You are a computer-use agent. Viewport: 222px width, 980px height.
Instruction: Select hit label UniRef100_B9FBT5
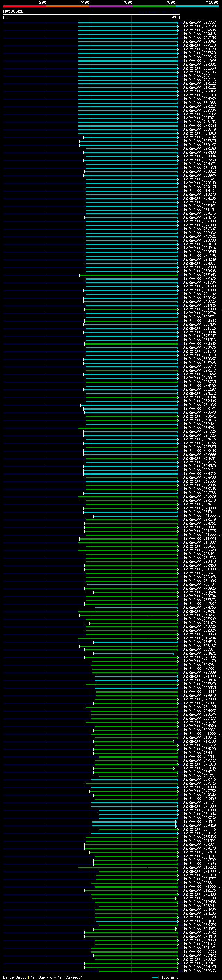[199, 141]
